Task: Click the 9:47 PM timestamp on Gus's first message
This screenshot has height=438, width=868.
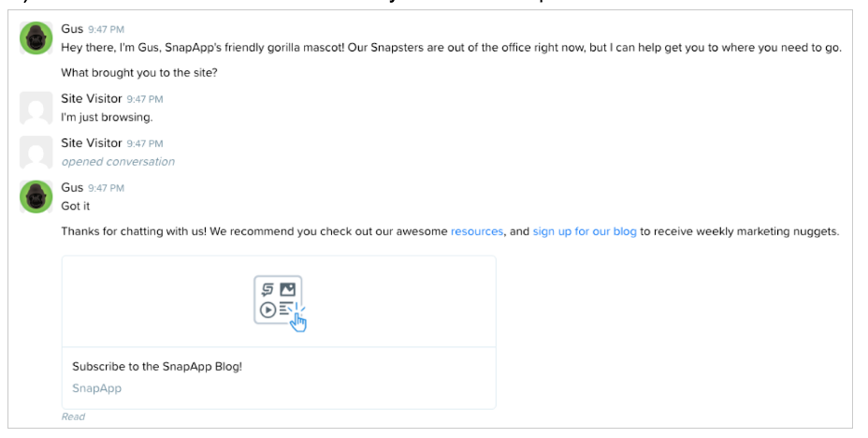Action: click(x=107, y=29)
